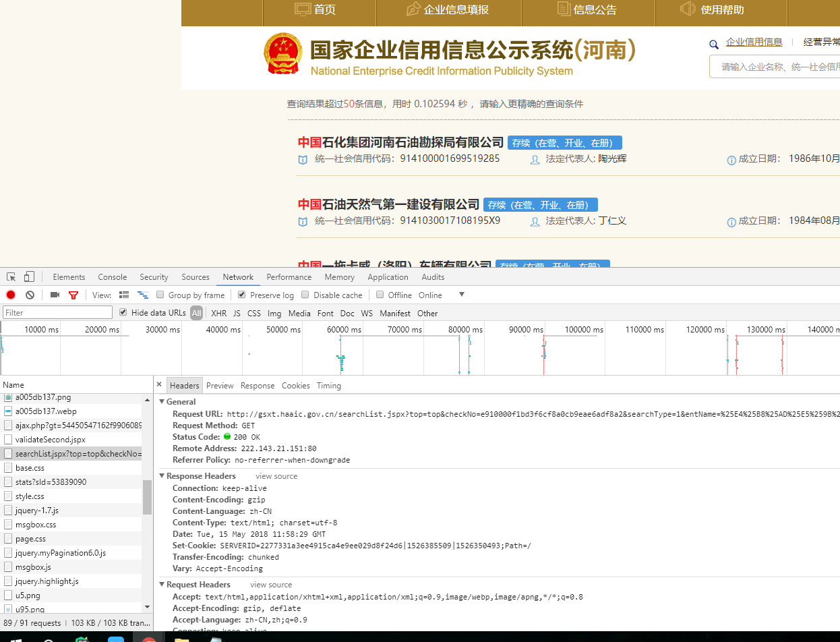The width and height of the screenshot is (840, 642).
Task: Open the network throttling Online dropdown
Action: 431,295
